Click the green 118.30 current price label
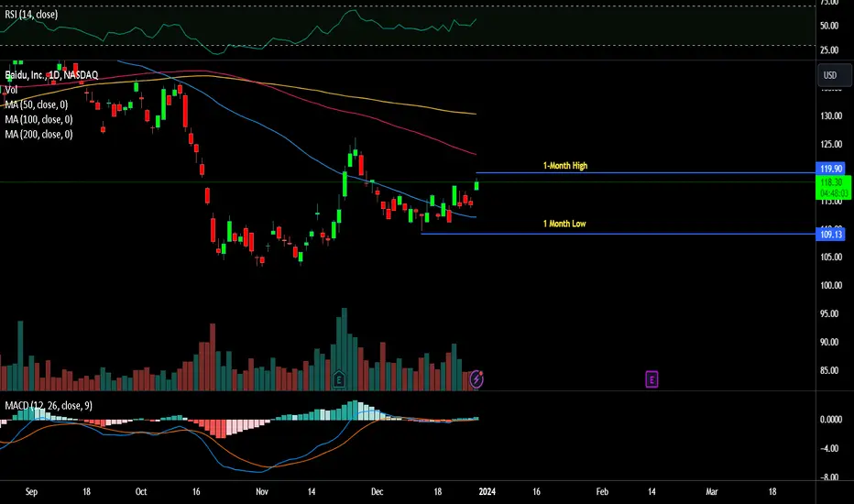Screen dimensions: 854x504 (833, 188)
